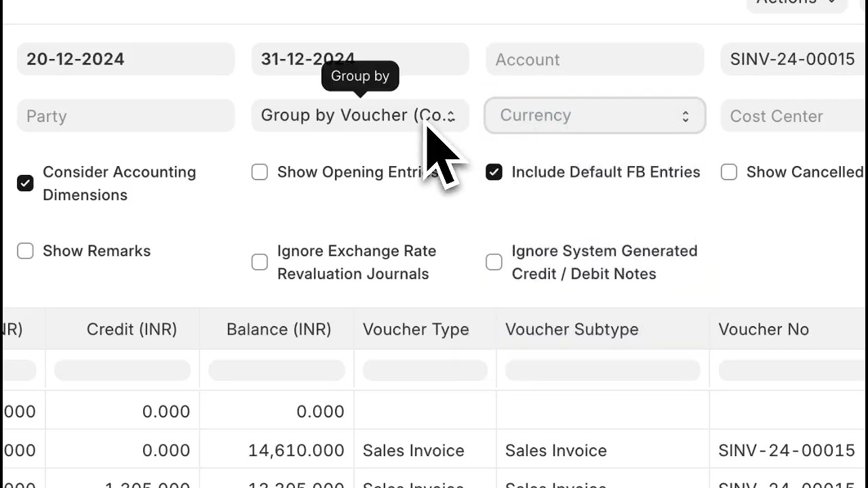Click the Party filter field
Viewport: 868px width, 488px height.
(x=125, y=116)
